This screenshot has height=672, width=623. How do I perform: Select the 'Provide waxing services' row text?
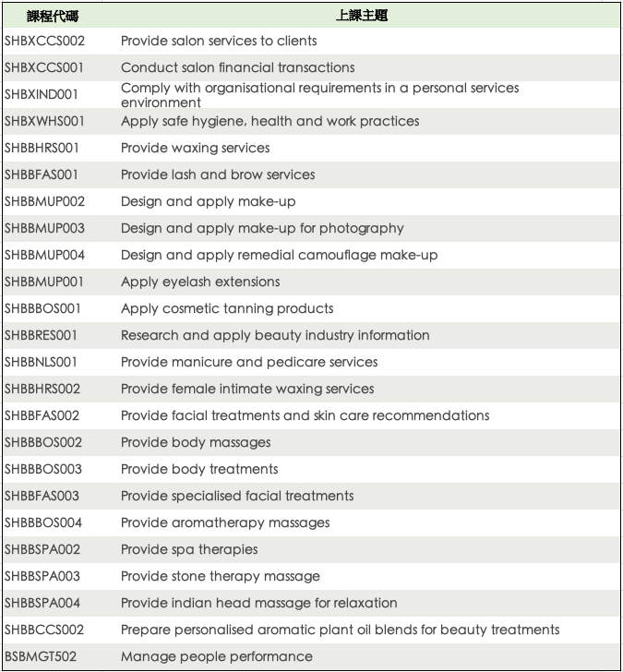point(195,148)
